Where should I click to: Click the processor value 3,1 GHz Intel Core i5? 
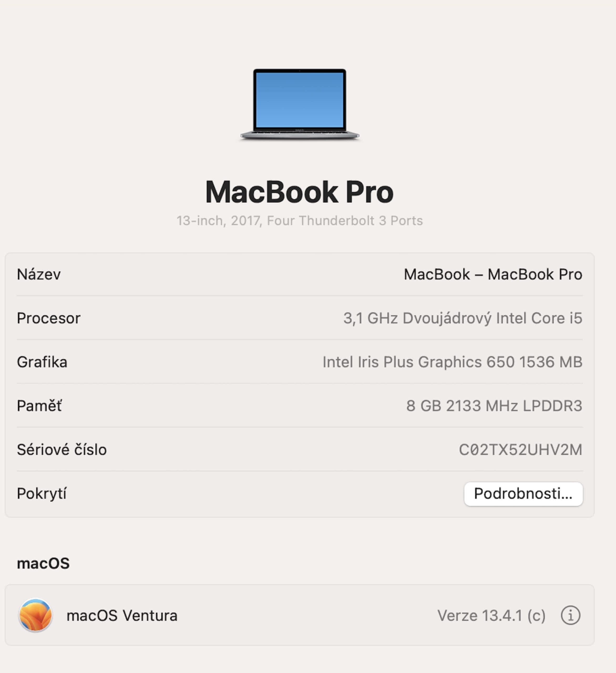coord(463,318)
